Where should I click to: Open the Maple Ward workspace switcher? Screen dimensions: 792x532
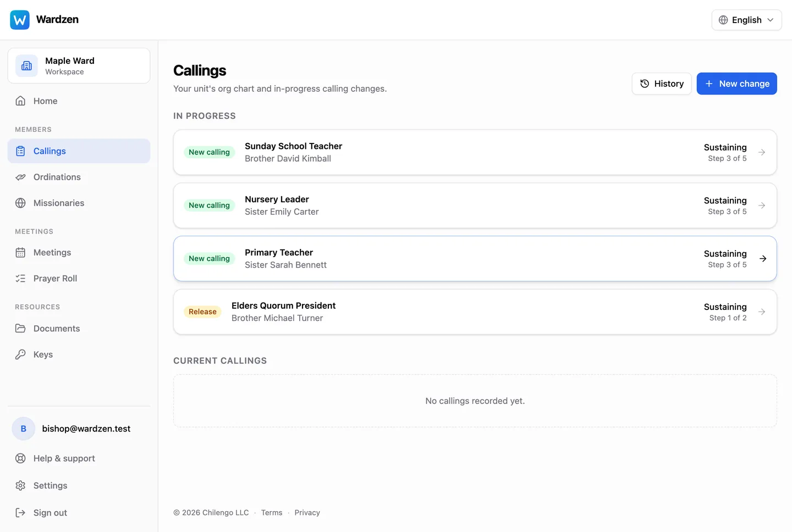(79, 66)
